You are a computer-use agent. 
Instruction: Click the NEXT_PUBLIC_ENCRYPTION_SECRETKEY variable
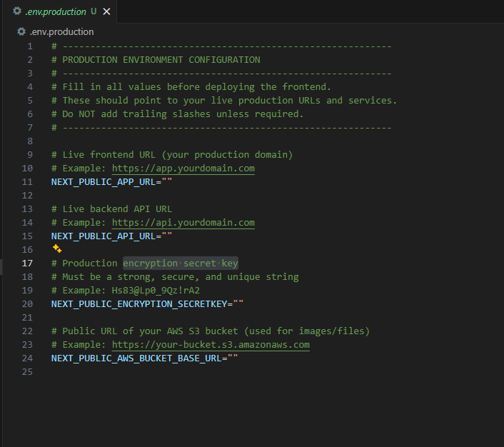point(139,304)
